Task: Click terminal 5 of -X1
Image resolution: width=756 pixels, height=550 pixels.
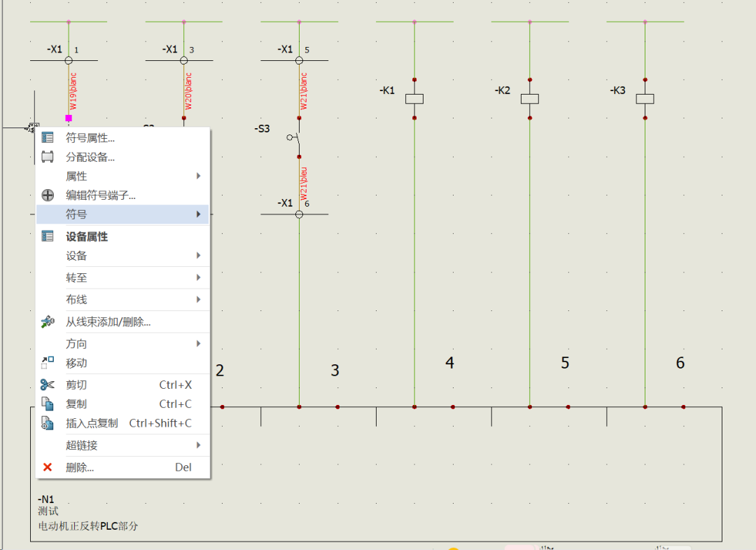Action: tap(297, 59)
